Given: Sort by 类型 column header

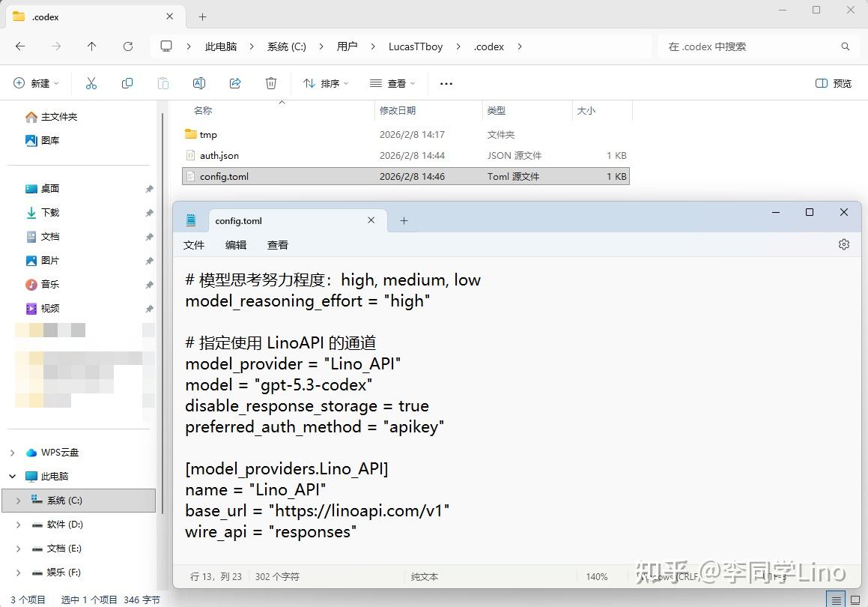Looking at the screenshot, I should pyautogui.click(x=496, y=111).
